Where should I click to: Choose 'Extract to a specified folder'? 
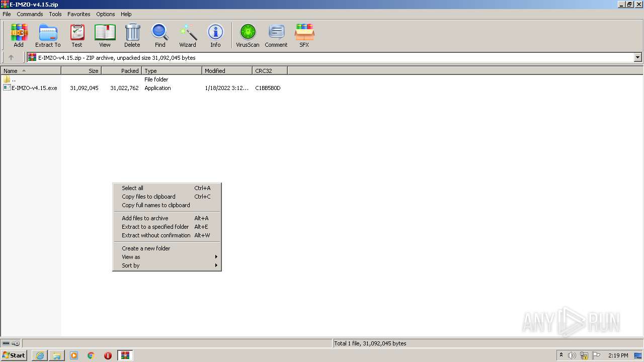pyautogui.click(x=167, y=227)
